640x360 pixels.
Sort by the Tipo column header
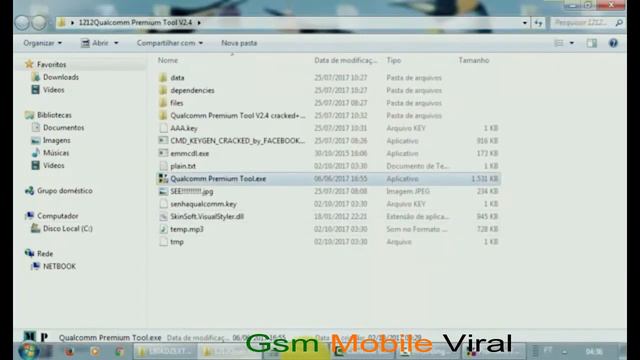394,60
